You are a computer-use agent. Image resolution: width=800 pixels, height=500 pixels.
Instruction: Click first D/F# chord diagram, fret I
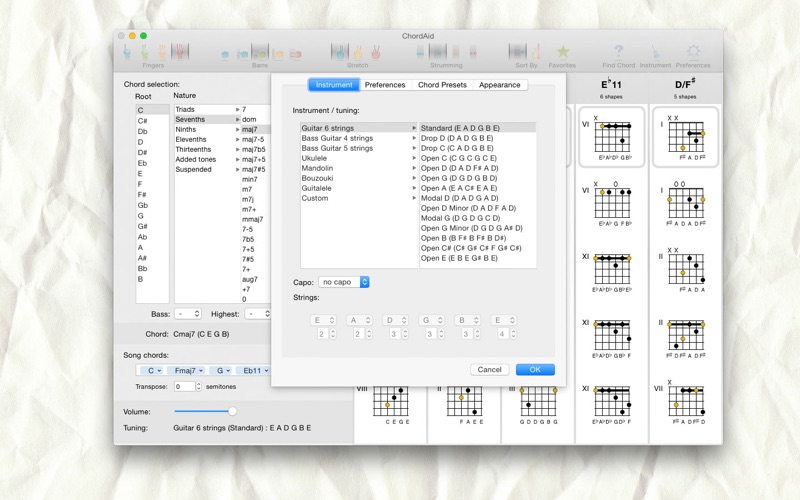click(685, 136)
